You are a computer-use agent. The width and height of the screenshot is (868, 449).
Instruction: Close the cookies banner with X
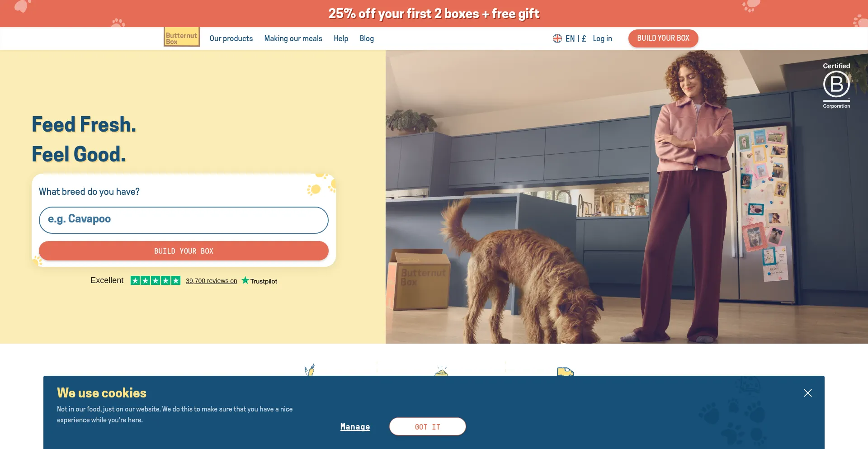coord(808,393)
